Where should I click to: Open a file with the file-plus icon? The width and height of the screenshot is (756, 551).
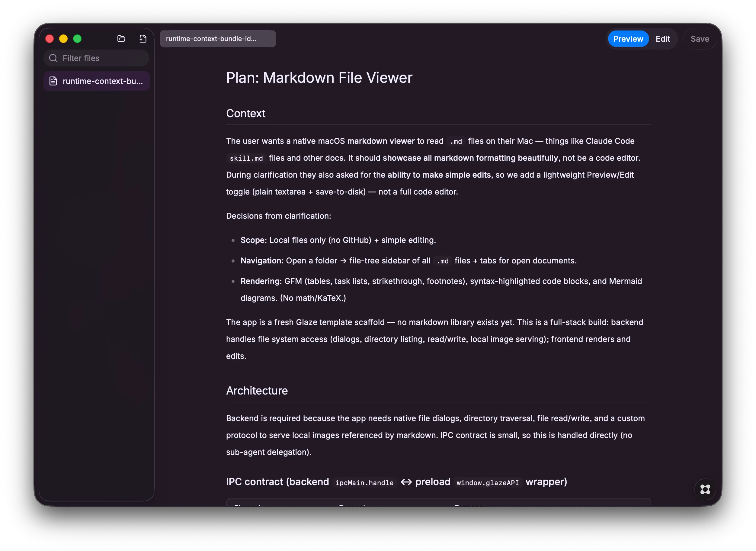[x=143, y=39]
